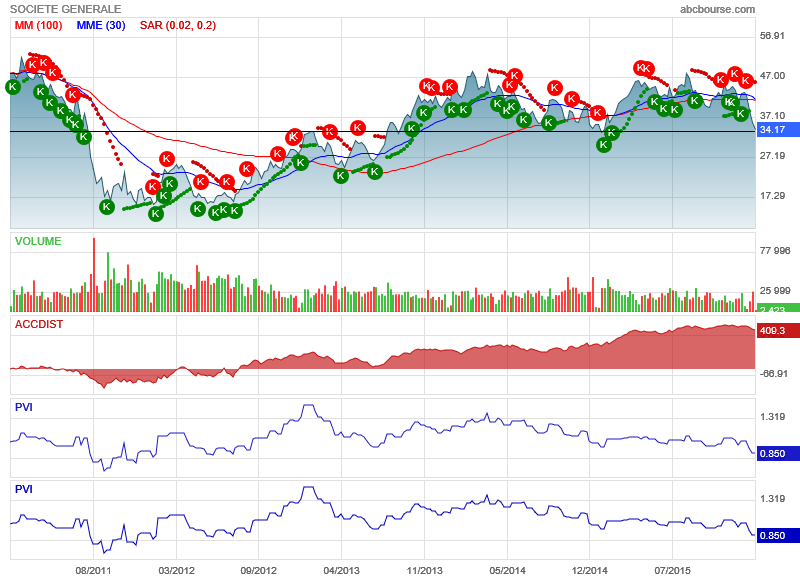Viewport: 800px width, 580px height.
Task: Click the 47.00 price axis value
Action: point(772,75)
